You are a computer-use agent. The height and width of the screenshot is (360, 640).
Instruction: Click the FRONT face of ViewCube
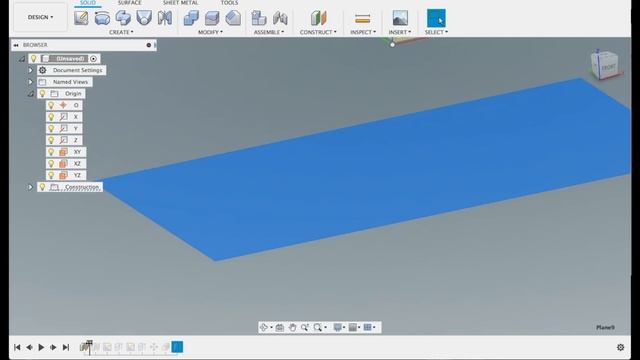point(608,67)
